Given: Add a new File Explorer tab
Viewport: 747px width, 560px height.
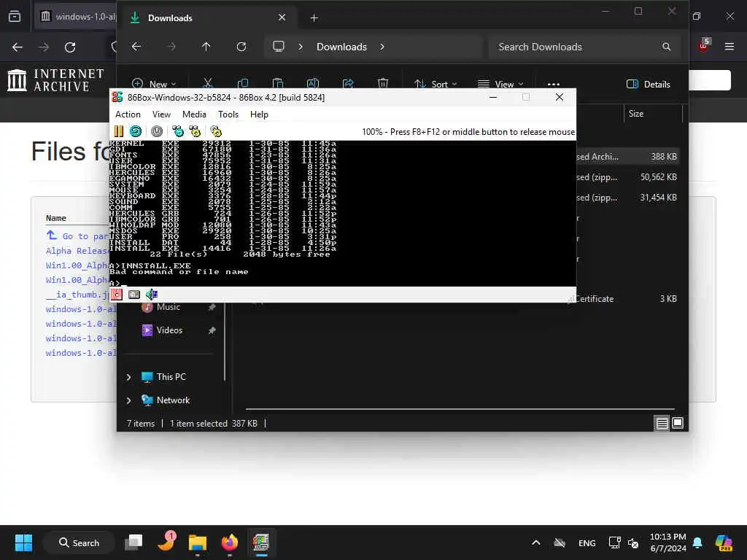Looking at the screenshot, I should click(x=314, y=18).
